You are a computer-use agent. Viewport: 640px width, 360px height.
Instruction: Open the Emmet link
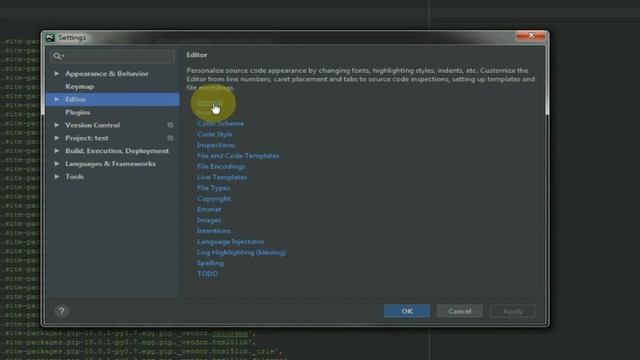209,209
